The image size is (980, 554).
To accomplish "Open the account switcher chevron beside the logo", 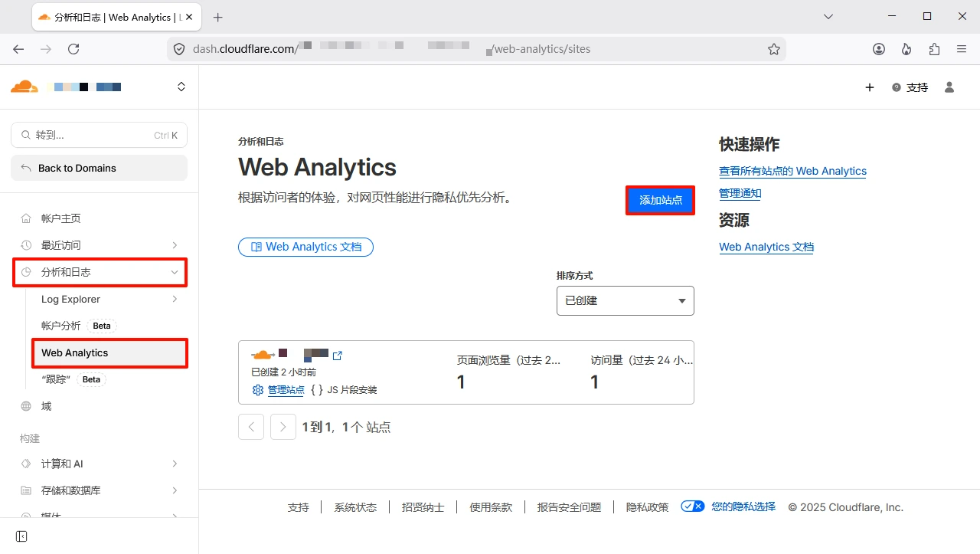I will (x=181, y=87).
